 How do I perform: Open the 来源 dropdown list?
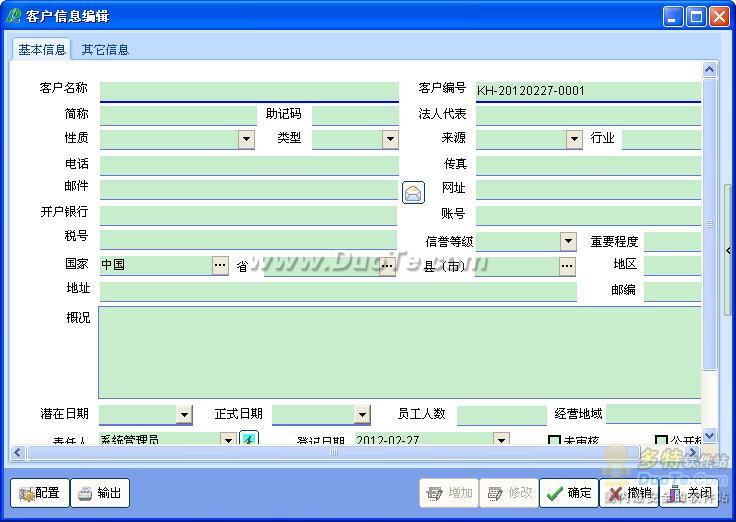click(x=574, y=140)
